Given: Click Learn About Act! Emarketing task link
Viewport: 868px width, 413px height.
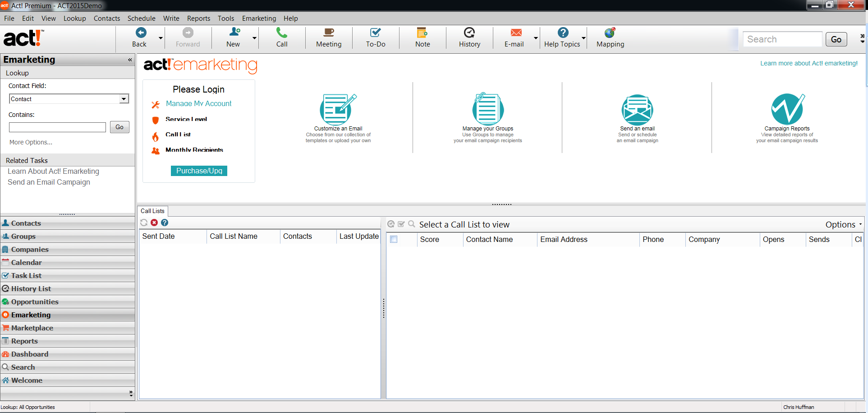Looking at the screenshot, I should coord(53,171).
